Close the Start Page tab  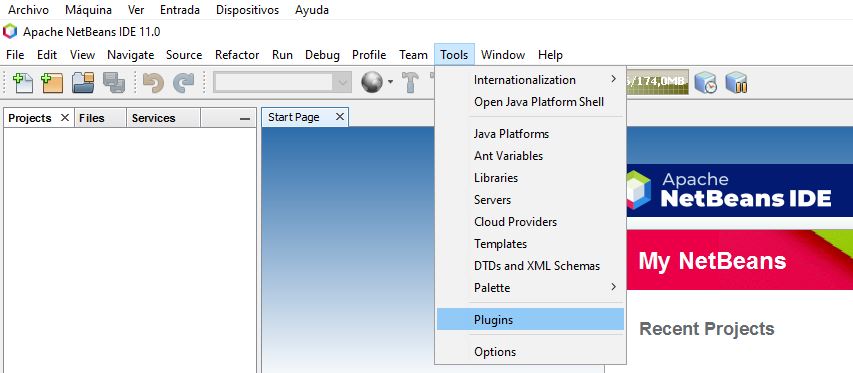[340, 117]
